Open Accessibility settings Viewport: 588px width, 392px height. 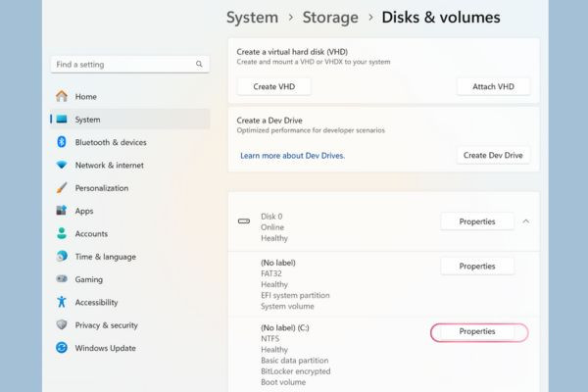[129, 303]
